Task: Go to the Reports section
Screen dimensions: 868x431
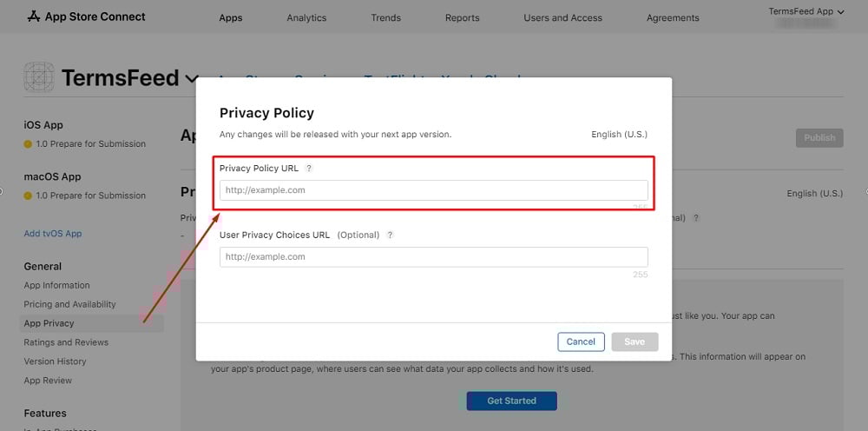Action: [x=463, y=17]
